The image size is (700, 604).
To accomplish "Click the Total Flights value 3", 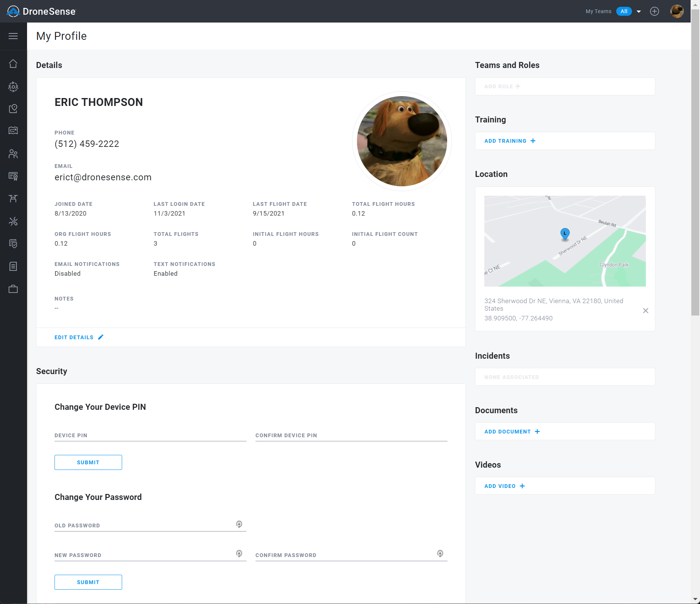I will click(156, 243).
